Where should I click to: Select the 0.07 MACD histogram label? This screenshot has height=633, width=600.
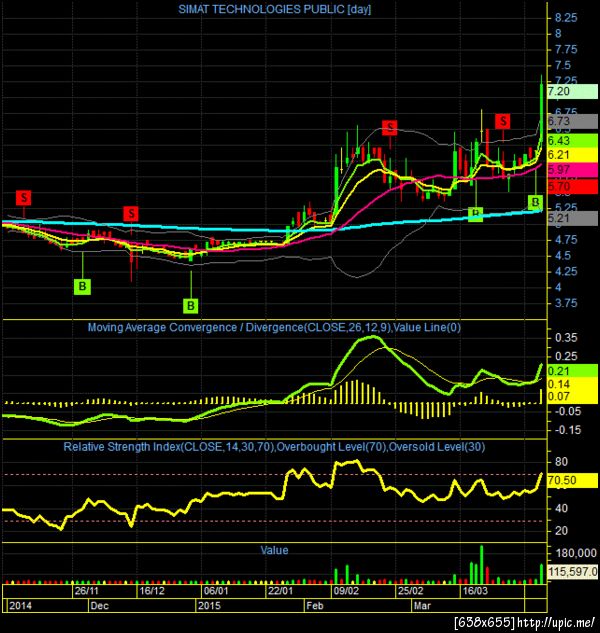coord(572,396)
